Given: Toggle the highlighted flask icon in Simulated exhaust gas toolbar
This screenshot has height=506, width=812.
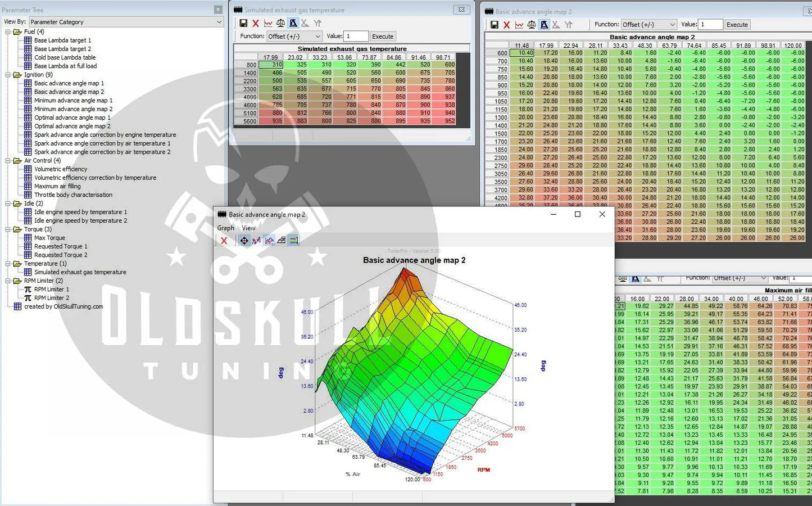Looking at the screenshot, I should point(293,23).
